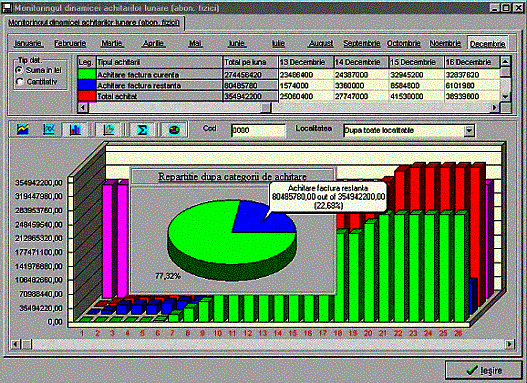Viewport: 527px width, 383px height.
Task: Open the Localitatea dropdown arrow
Action: 469,130
